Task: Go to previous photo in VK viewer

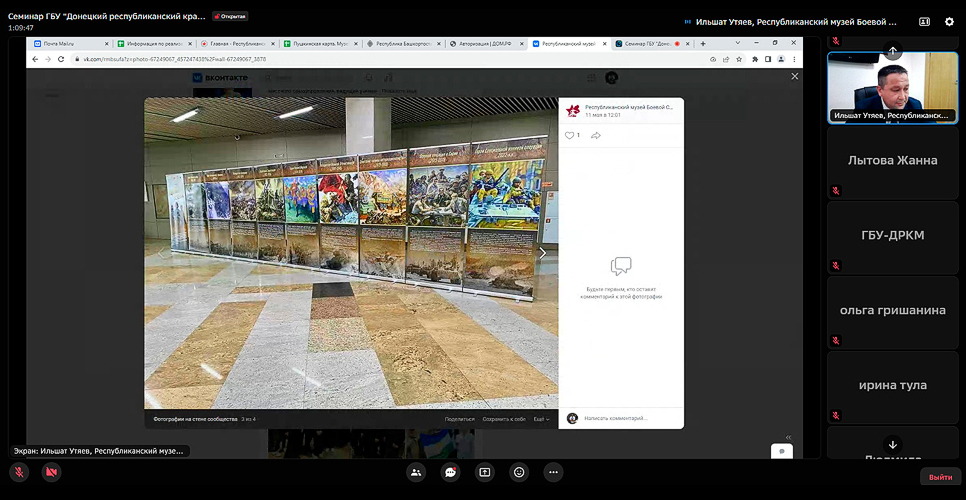Action: click(x=161, y=253)
